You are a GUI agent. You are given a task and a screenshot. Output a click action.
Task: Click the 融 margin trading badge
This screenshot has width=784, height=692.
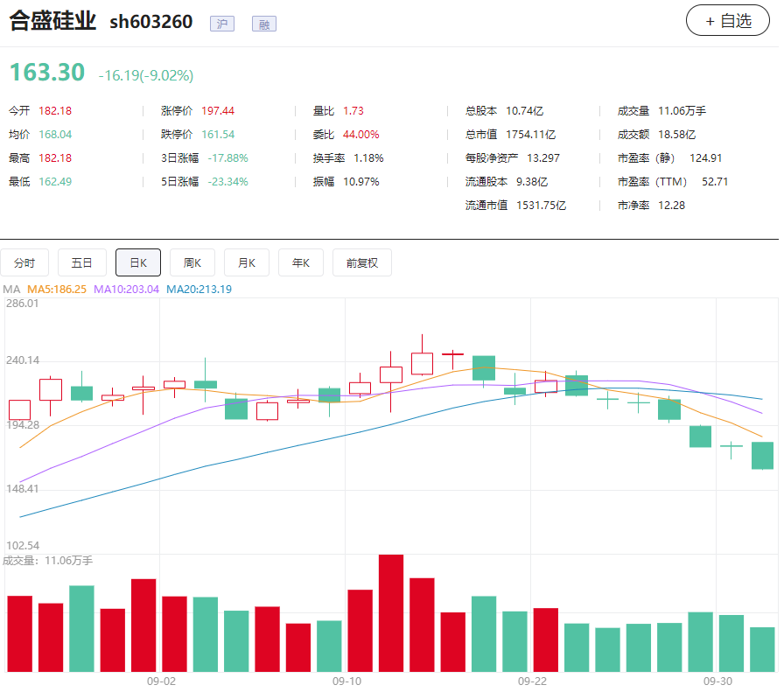tap(264, 24)
